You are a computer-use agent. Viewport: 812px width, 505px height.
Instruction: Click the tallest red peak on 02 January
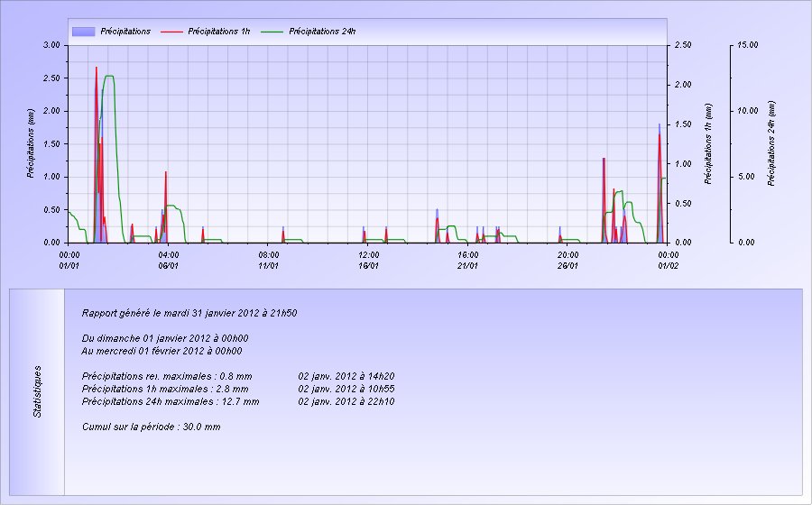pyautogui.click(x=97, y=69)
